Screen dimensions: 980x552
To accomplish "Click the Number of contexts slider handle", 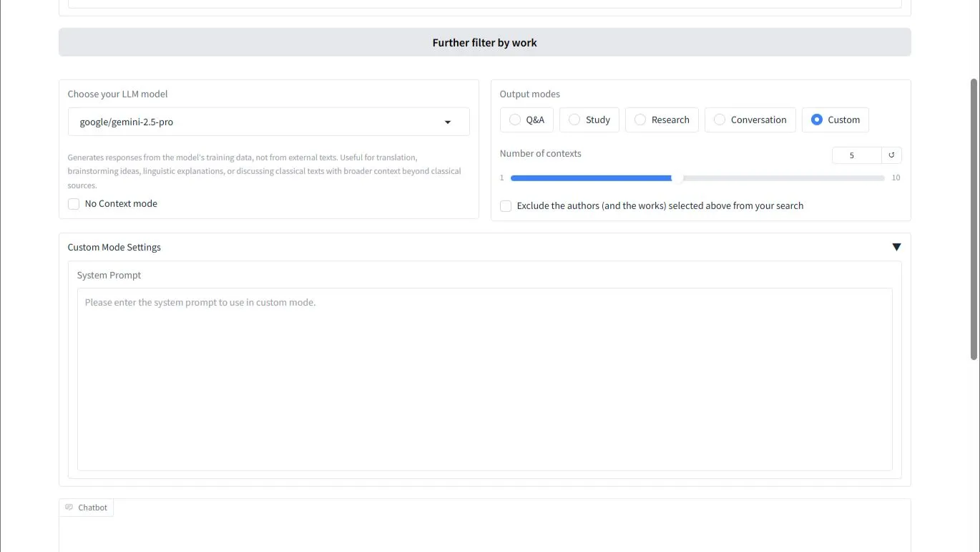I will pyautogui.click(x=677, y=178).
